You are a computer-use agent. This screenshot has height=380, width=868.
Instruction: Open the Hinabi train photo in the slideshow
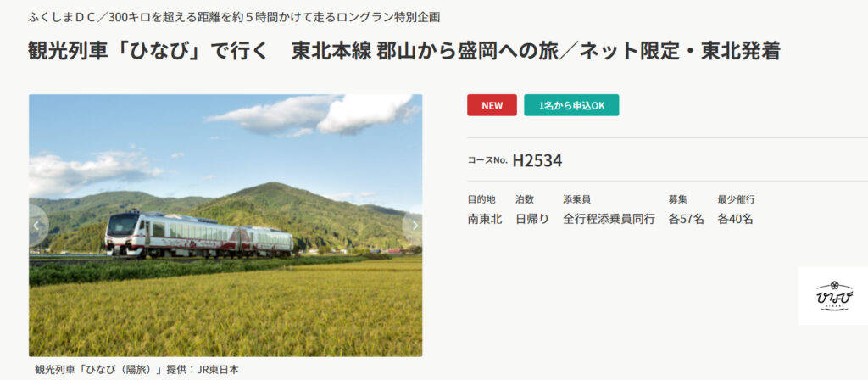tap(225, 226)
